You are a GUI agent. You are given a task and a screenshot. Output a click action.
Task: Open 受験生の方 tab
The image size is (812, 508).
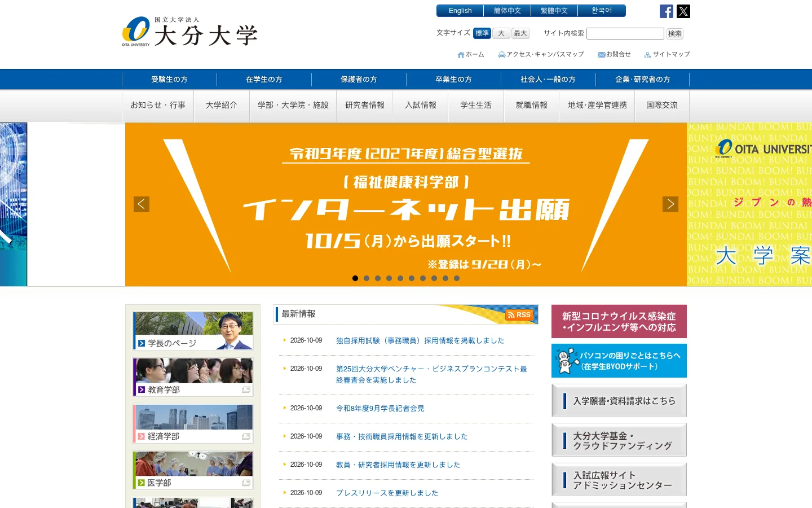click(169, 80)
